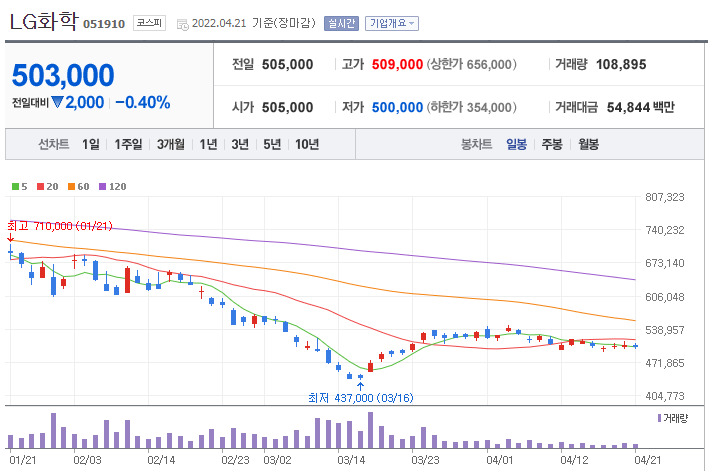The height and width of the screenshot is (471, 708).
Task: Click the 538,957 y-axis price label
Action: click(x=665, y=330)
